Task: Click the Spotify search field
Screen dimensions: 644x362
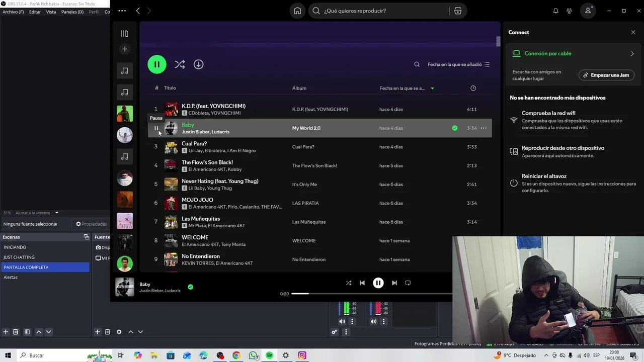Action: click(379, 11)
